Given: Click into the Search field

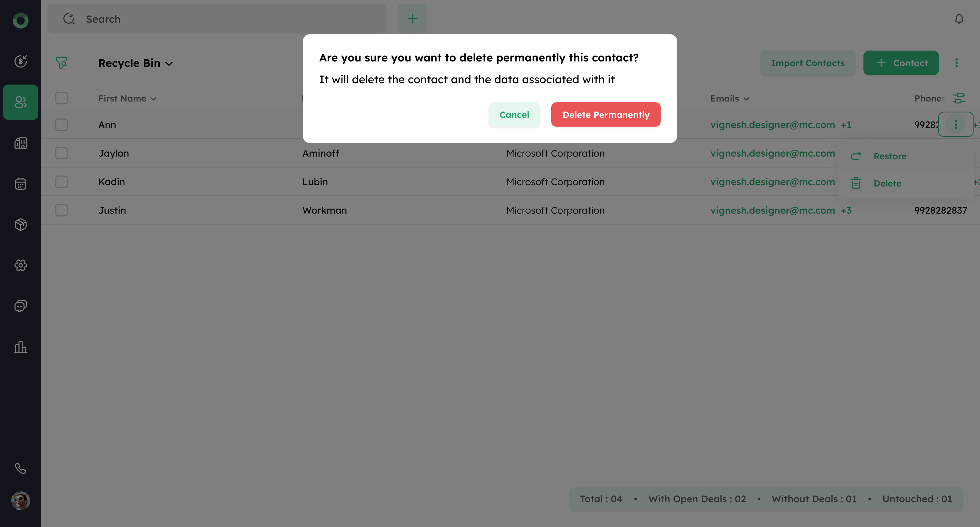Looking at the screenshot, I should pyautogui.click(x=228, y=19).
